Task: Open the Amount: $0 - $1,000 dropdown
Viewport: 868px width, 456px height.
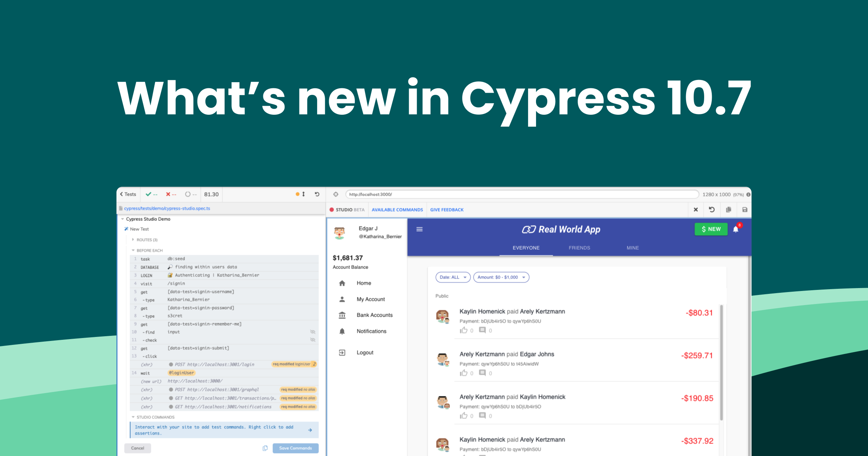Action: pos(501,277)
